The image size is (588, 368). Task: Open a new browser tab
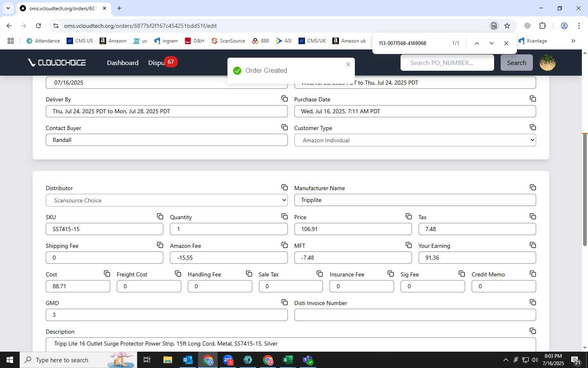[119, 8]
